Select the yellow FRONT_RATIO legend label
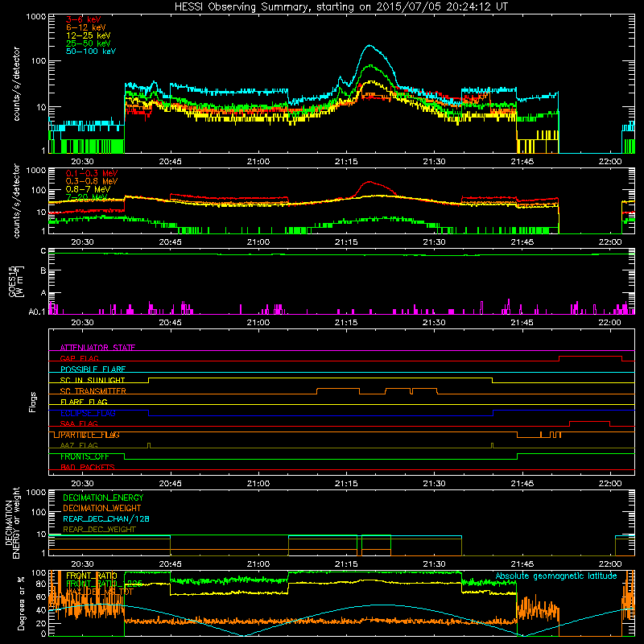 pyautogui.click(x=91, y=576)
